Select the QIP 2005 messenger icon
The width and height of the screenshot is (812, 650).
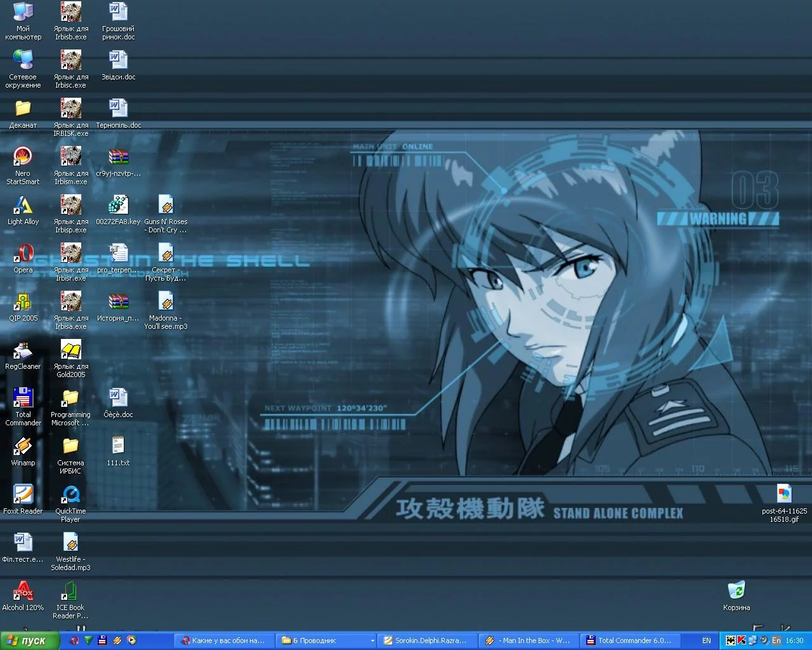click(23, 307)
